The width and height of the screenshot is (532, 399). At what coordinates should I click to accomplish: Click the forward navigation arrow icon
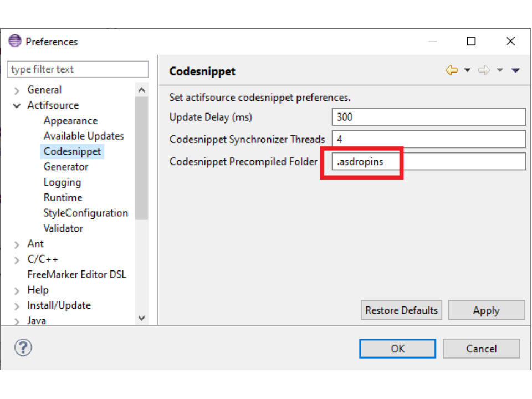click(x=484, y=70)
